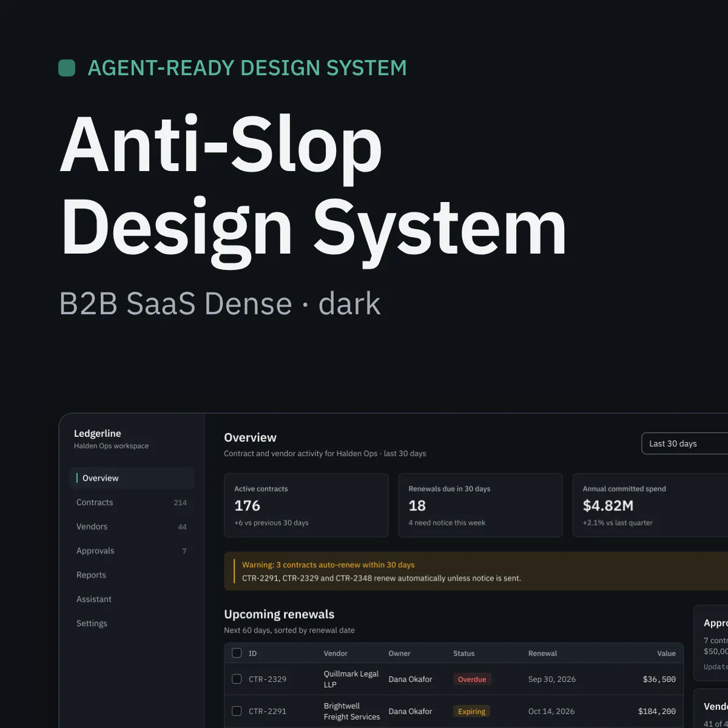Click Dana Okafor in the CTR-2329 row

click(x=410, y=679)
